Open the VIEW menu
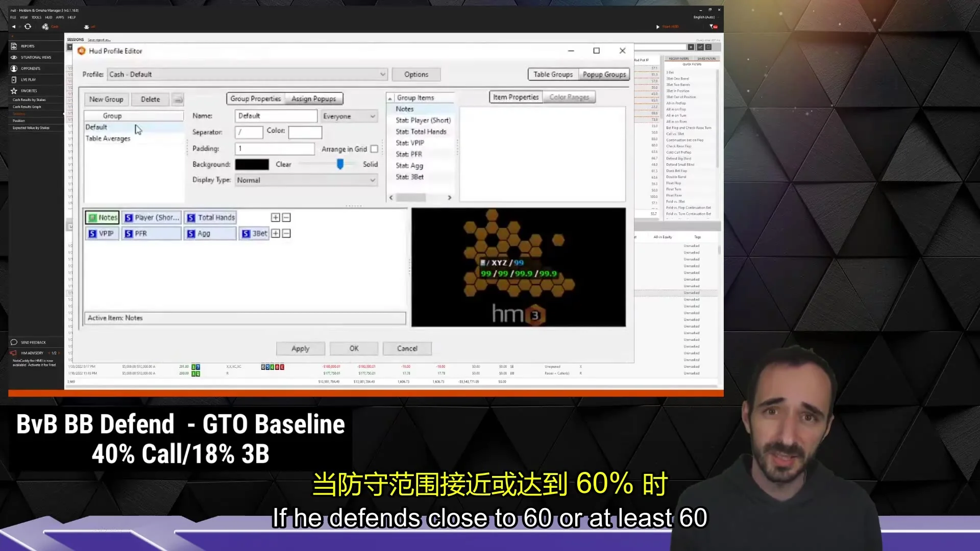 tap(24, 17)
